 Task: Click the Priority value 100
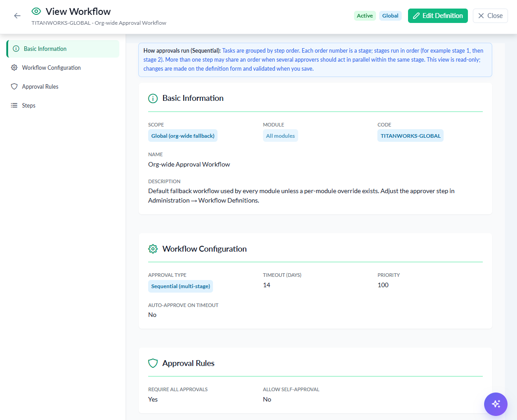(383, 285)
